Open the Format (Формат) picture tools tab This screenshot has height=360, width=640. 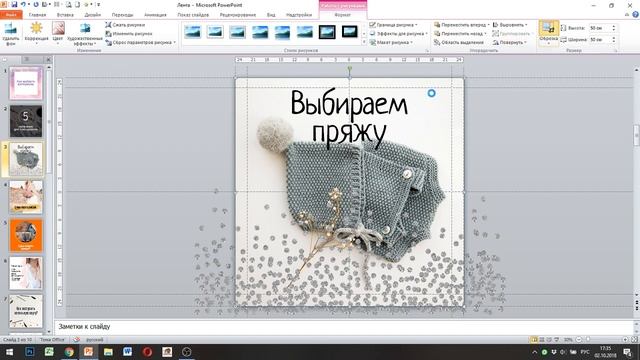click(x=342, y=15)
